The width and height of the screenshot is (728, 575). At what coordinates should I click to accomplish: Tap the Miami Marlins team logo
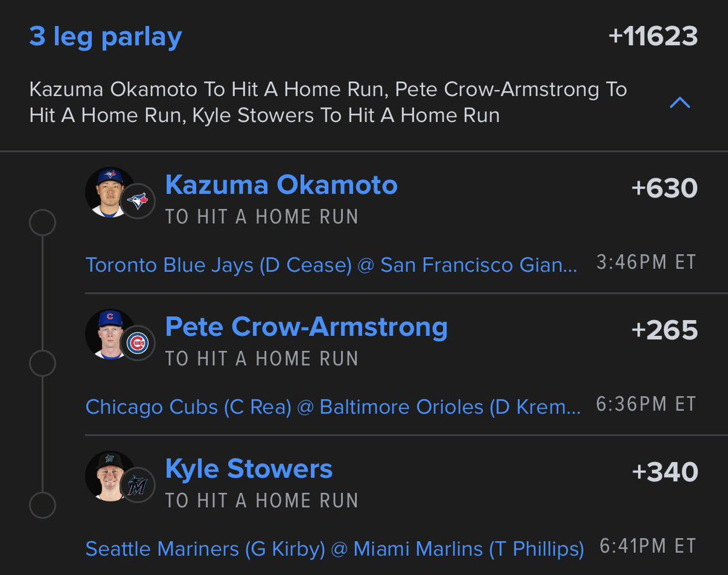[138, 486]
